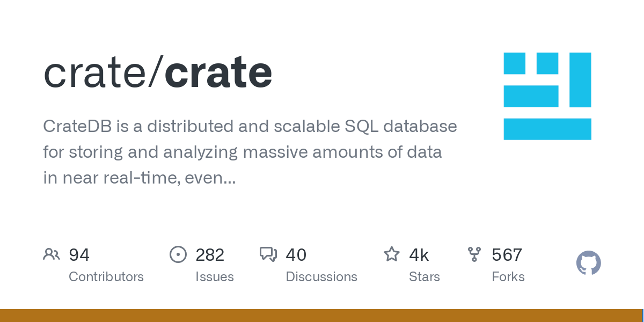Click the Stars star icon
This screenshot has width=644, height=322.
(391, 254)
